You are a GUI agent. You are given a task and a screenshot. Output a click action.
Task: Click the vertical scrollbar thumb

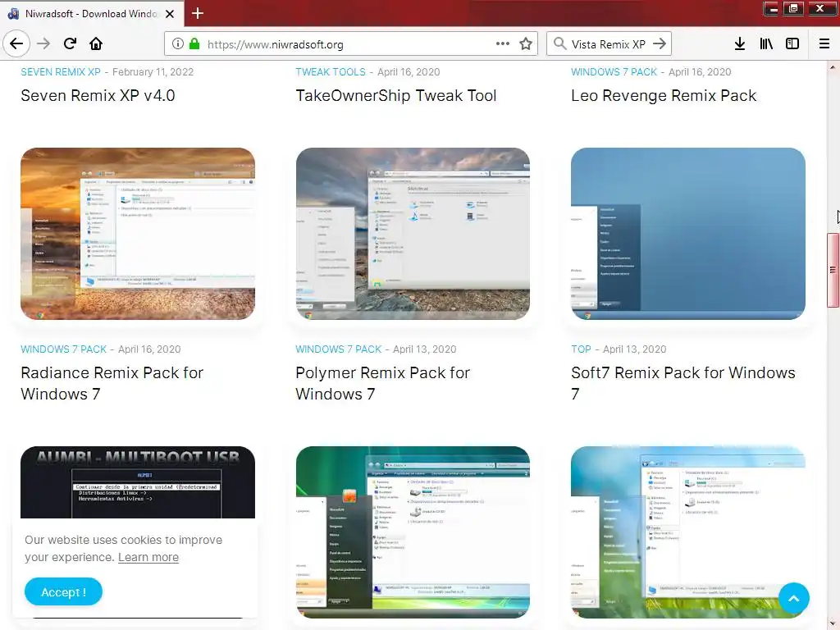click(833, 270)
